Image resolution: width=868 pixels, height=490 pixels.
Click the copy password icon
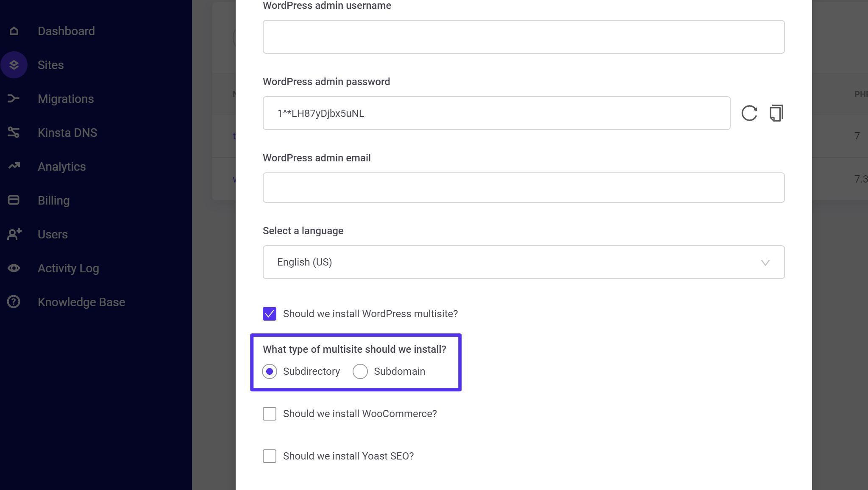(776, 113)
